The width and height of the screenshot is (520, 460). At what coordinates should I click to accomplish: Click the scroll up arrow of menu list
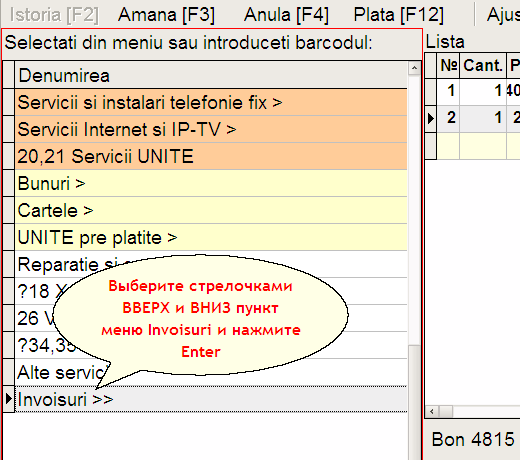pos(414,68)
